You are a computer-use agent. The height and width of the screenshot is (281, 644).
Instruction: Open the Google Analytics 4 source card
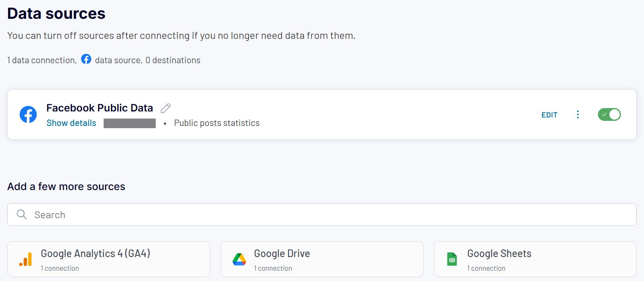tap(108, 259)
